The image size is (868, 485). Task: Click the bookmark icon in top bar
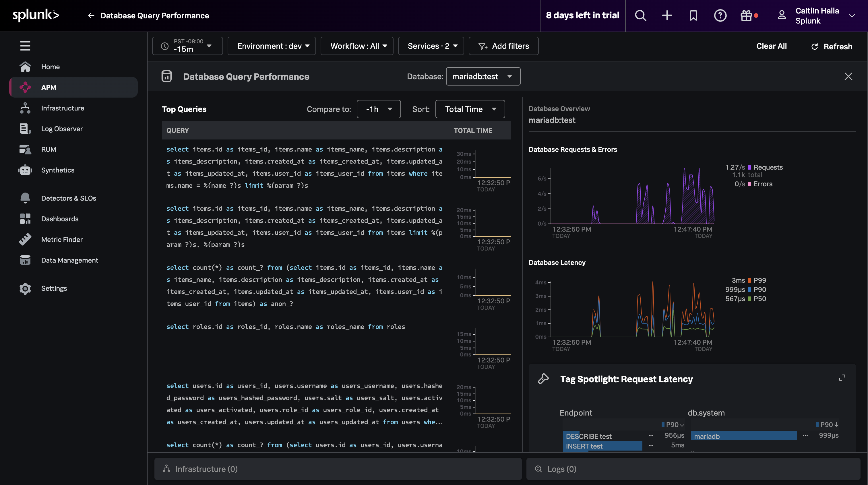pos(693,15)
